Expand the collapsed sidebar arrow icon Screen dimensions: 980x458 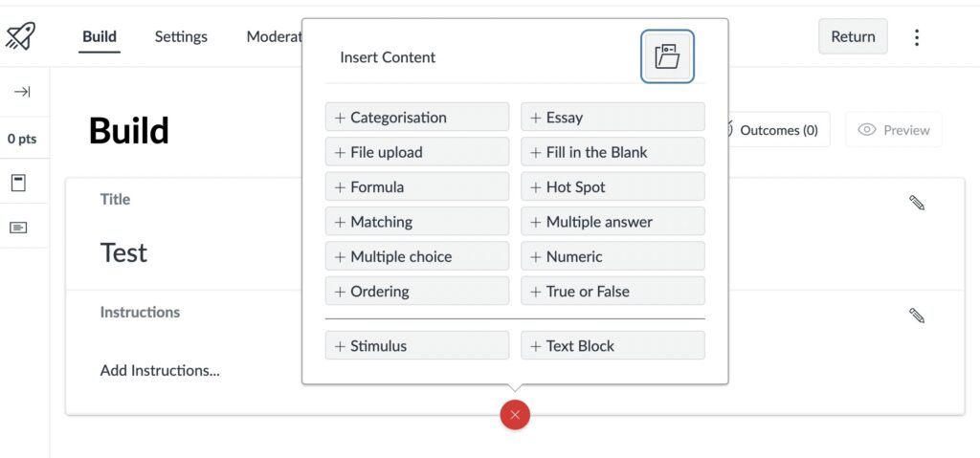point(22,92)
